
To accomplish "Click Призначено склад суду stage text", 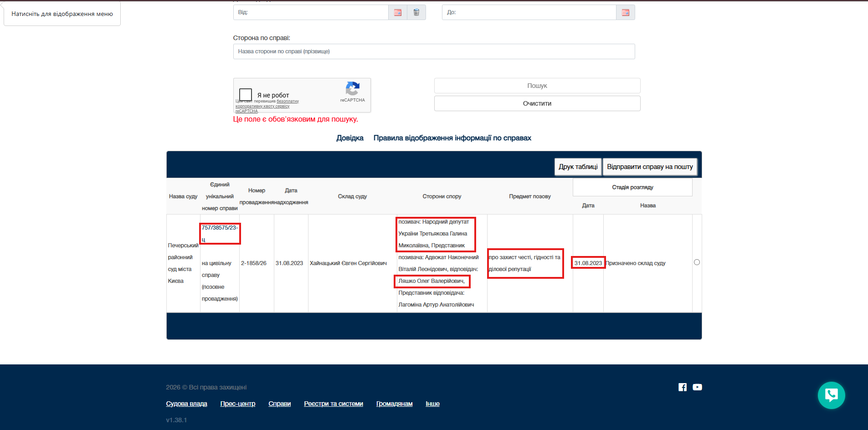I will point(635,263).
